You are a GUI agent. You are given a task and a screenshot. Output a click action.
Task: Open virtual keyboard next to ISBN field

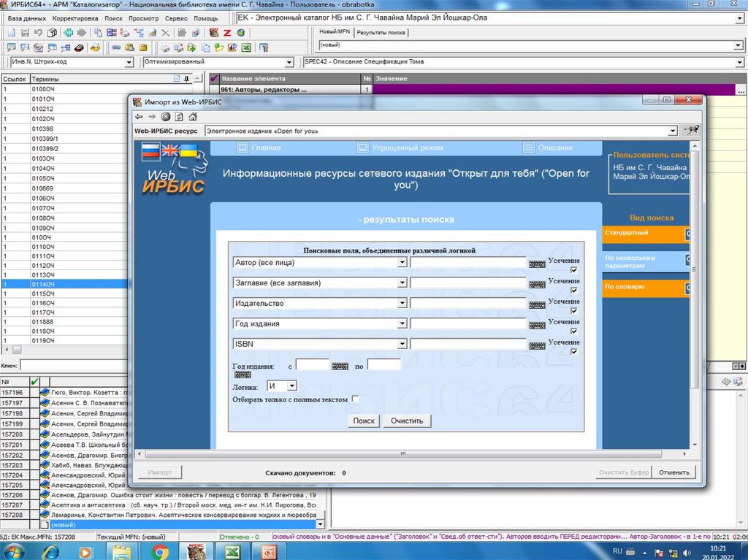point(537,346)
